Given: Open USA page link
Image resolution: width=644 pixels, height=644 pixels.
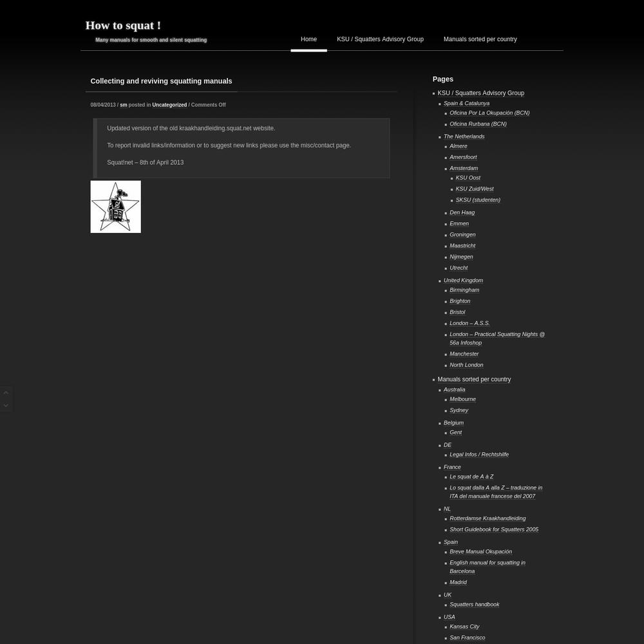Looking at the screenshot, I should pos(449,618).
